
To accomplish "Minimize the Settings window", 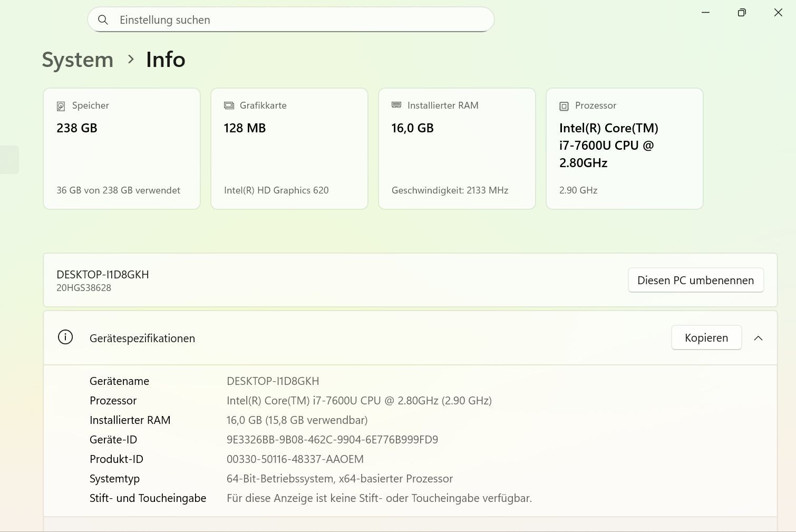I will click(705, 13).
